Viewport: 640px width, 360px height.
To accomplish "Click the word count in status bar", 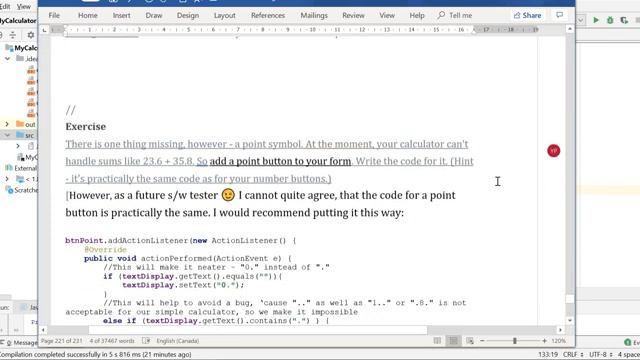I will coord(112,341).
